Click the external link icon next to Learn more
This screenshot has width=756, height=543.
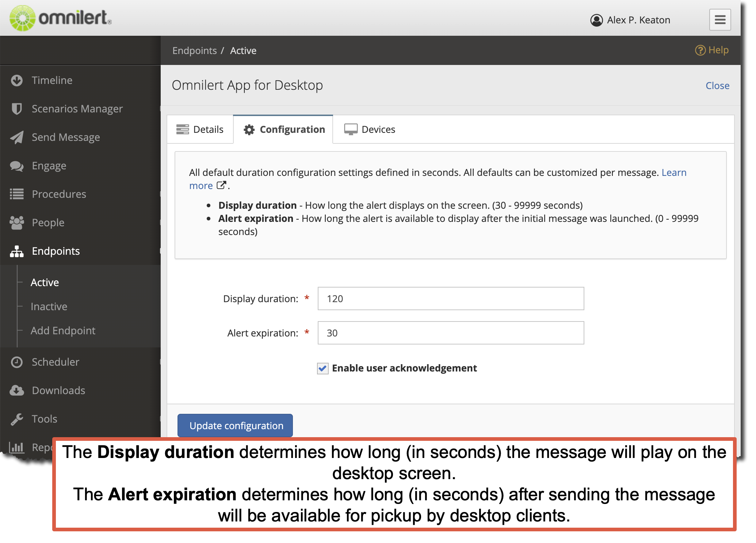click(221, 185)
